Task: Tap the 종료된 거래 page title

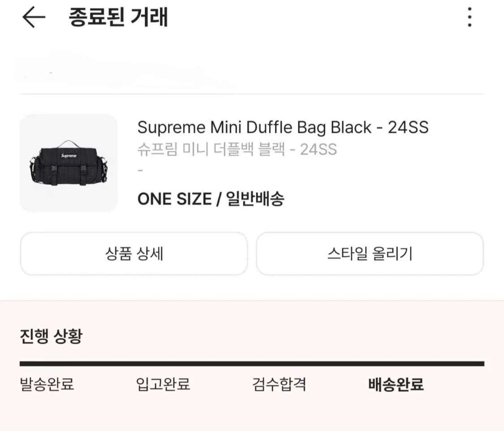Action: tap(118, 18)
